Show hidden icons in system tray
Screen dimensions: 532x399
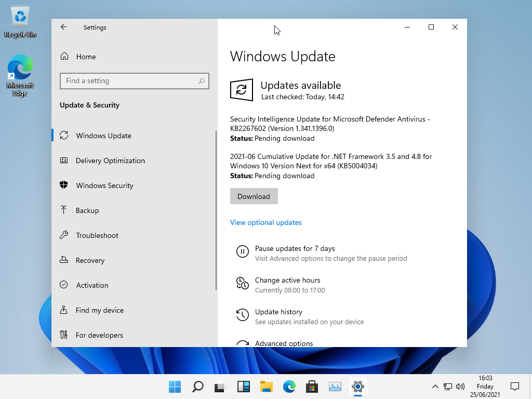[x=435, y=387]
